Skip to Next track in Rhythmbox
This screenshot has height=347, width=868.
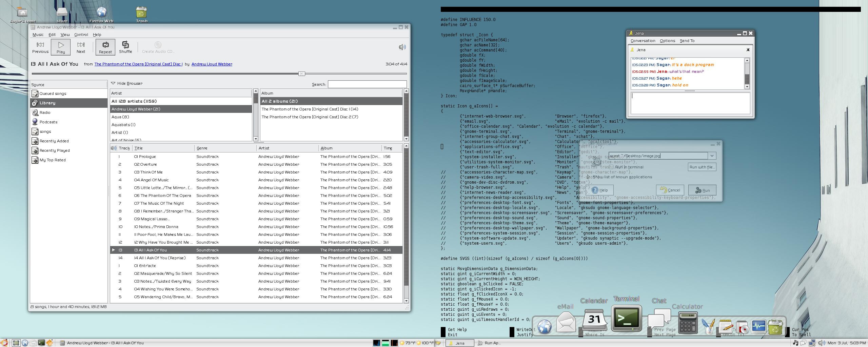tap(81, 47)
